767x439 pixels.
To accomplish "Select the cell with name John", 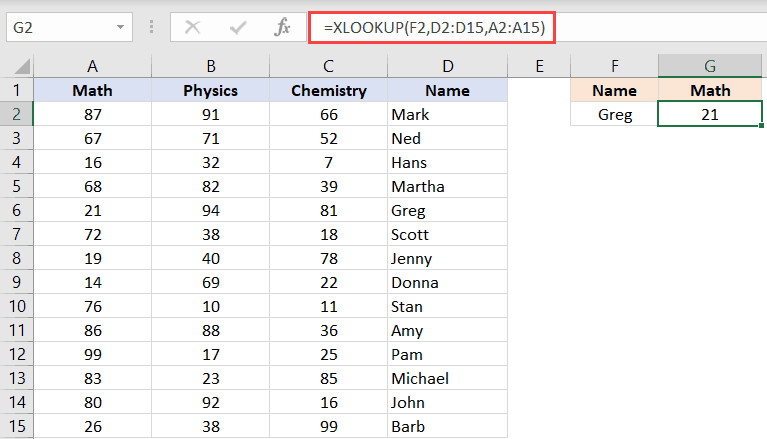I will 448,402.
